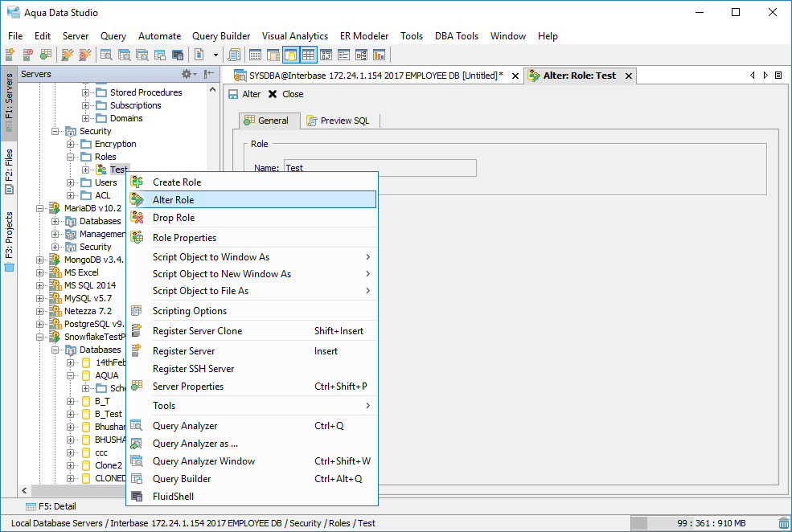Choose Create Role from context menu
The image size is (792, 532).
[252, 182]
